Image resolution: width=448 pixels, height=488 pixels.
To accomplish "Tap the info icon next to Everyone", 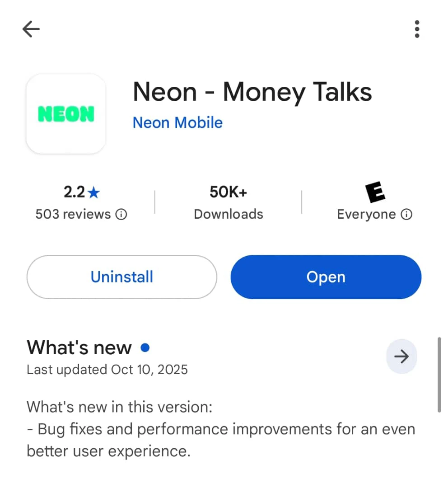I will pyautogui.click(x=406, y=214).
